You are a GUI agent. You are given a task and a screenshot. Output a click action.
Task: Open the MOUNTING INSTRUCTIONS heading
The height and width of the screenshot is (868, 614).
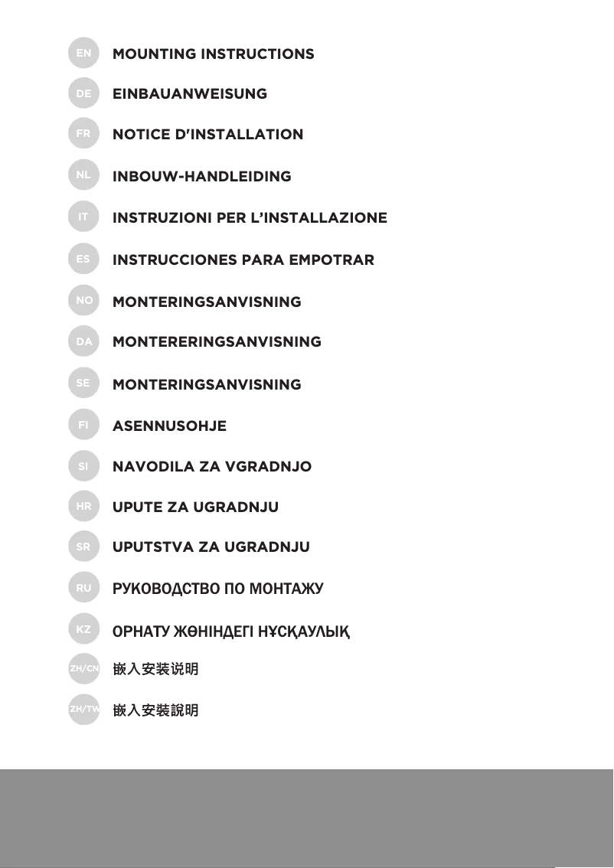[x=213, y=54]
